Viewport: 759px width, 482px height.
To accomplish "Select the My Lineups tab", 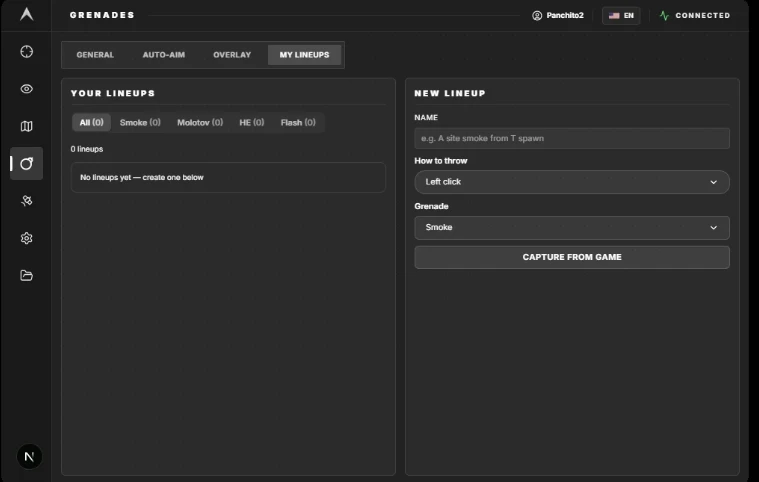I will pos(304,55).
